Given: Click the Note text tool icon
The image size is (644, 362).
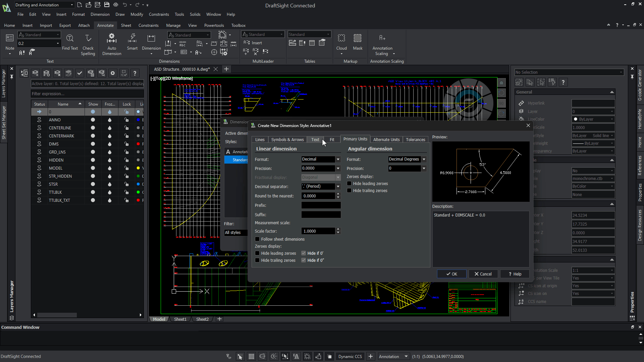Looking at the screenshot, I should pos(10,39).
